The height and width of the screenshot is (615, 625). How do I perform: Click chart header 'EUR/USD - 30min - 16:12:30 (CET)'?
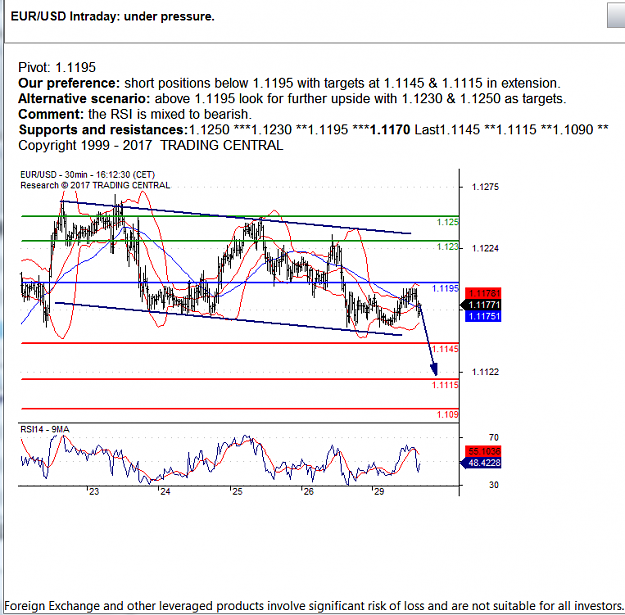coord(87,175)
